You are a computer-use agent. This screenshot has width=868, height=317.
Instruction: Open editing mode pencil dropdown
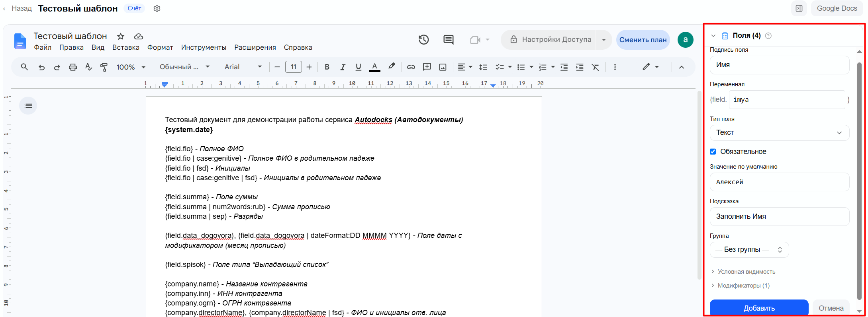pos(651,67)
